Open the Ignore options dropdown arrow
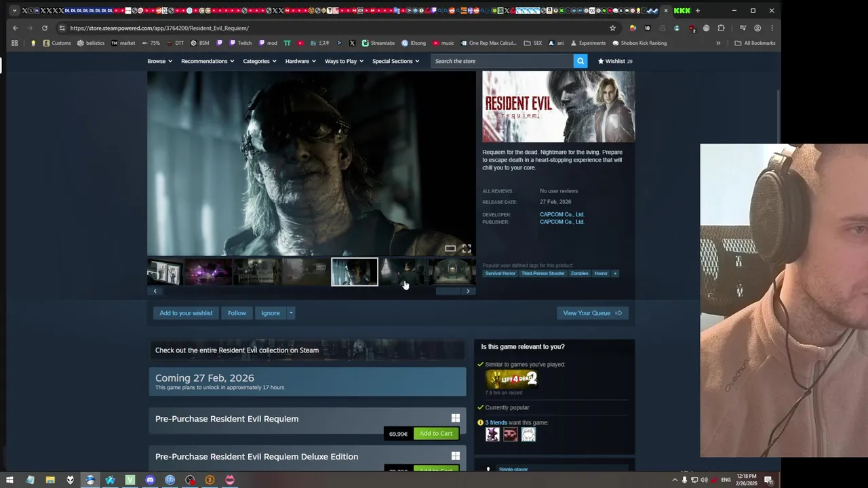 [290, 313]
